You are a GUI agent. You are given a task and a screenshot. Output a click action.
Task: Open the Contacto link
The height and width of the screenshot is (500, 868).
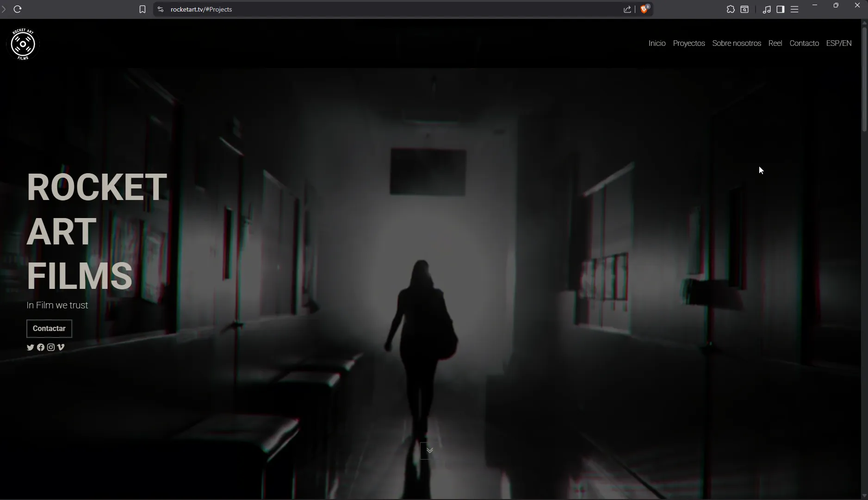coord(804,43)
